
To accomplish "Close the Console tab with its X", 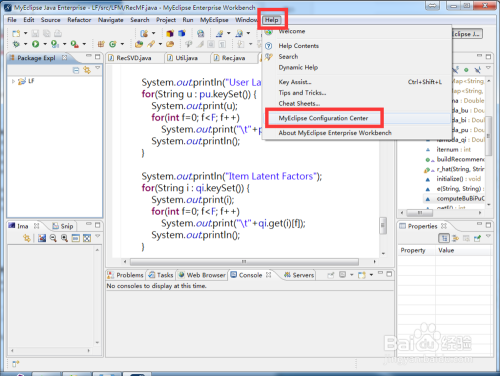I will 269,275.
